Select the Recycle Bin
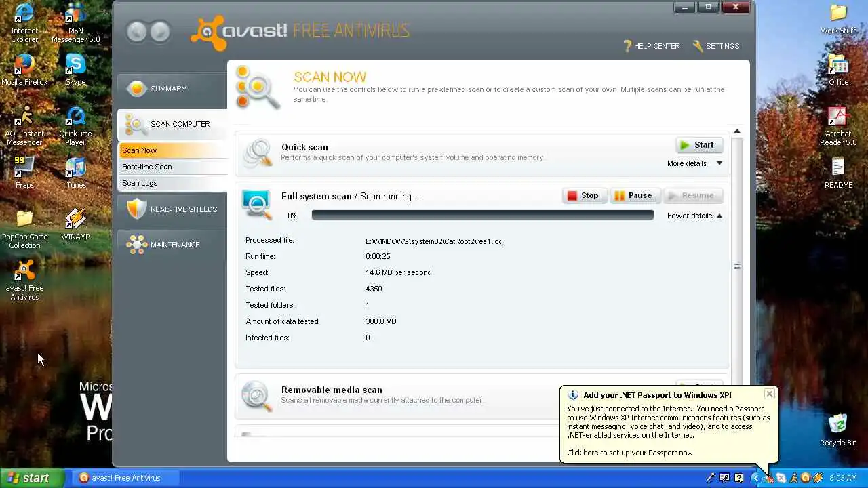The width and height of the screenshot is (868, 488). (838, 430)
